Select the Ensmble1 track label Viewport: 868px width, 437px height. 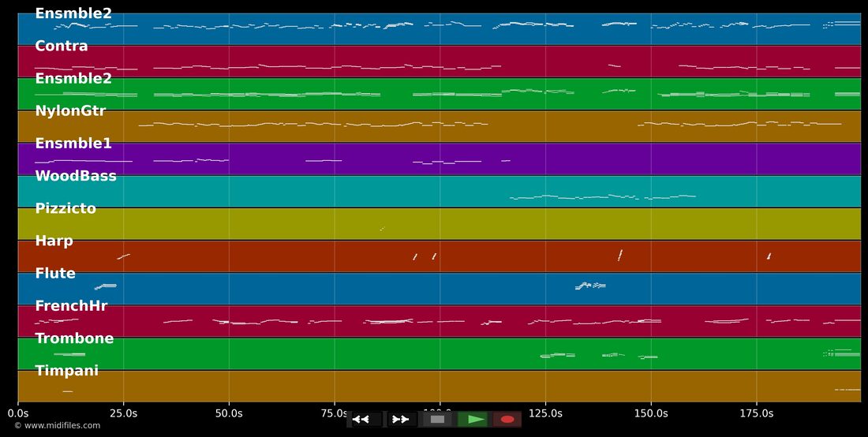point(73,144)
